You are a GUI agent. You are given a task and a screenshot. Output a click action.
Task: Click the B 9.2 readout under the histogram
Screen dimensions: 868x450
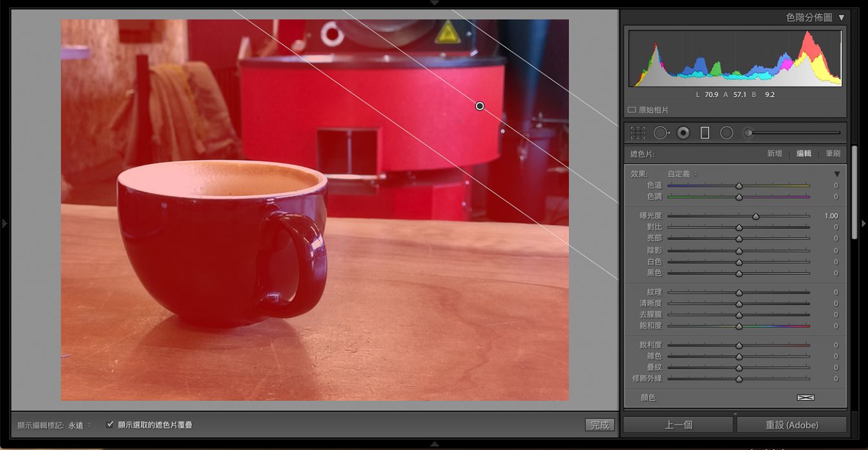click(x=763, y=94)
